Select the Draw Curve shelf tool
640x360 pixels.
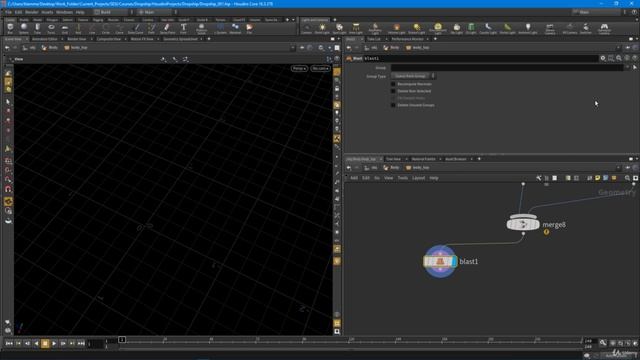[x=136, y=28]
